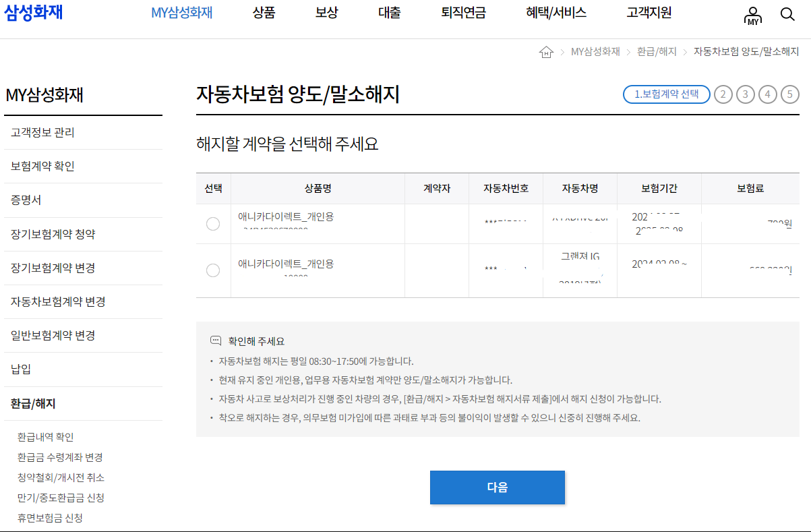Click the home icon in the breadcrumb
Viewport: 811px width, 532px height.
pyautogui.click(x=546, y=51)
